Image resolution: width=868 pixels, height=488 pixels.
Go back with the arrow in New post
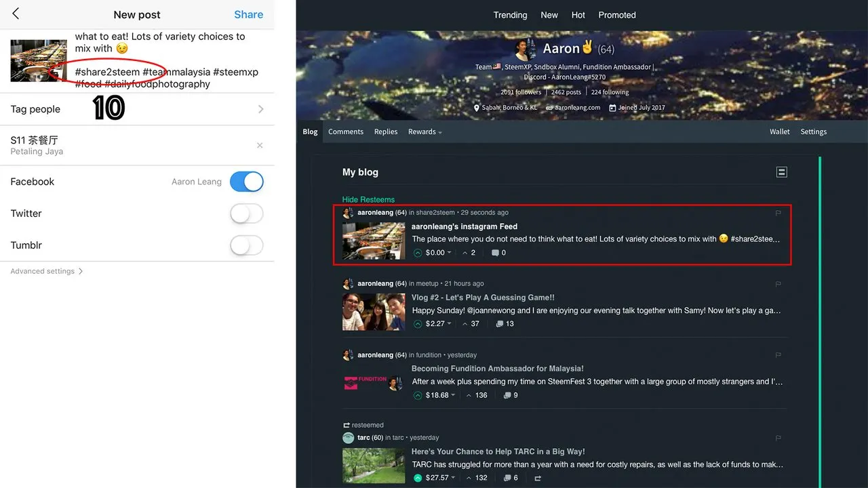pos(16,14)
